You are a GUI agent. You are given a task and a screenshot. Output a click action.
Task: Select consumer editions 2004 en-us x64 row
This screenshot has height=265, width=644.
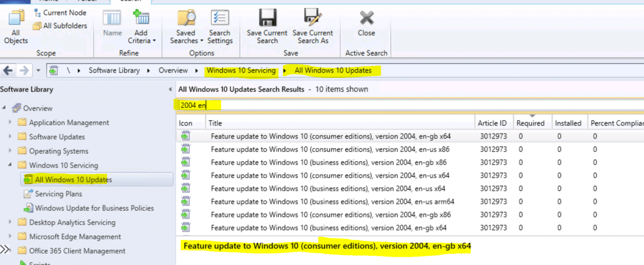coord(410,175)
